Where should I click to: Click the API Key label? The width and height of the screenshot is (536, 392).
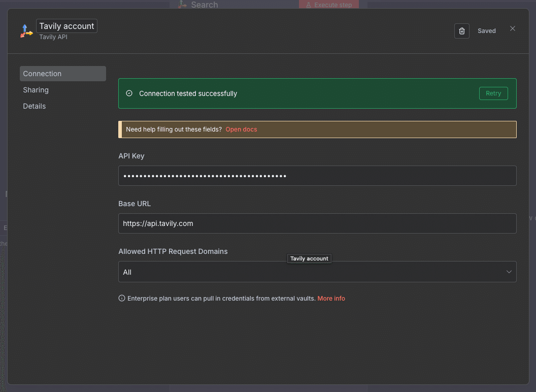131,156
